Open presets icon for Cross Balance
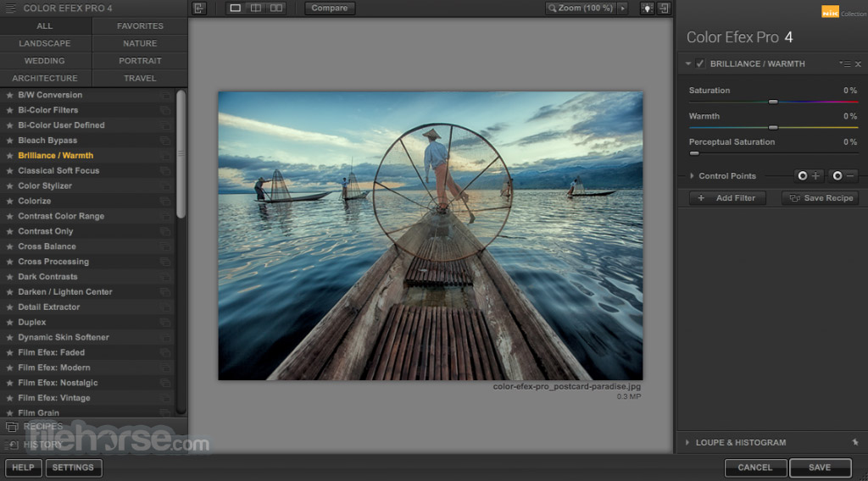This screenshot has height=481, width=868. pyautogui.click(x=165, y=246)
